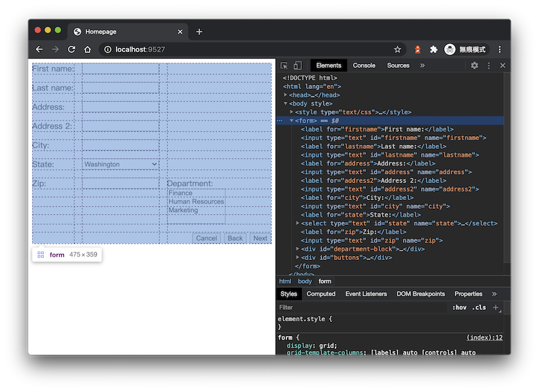Open a new browser tab
Viewport: 539px width, 392px height.
click(x=199, y=32)
